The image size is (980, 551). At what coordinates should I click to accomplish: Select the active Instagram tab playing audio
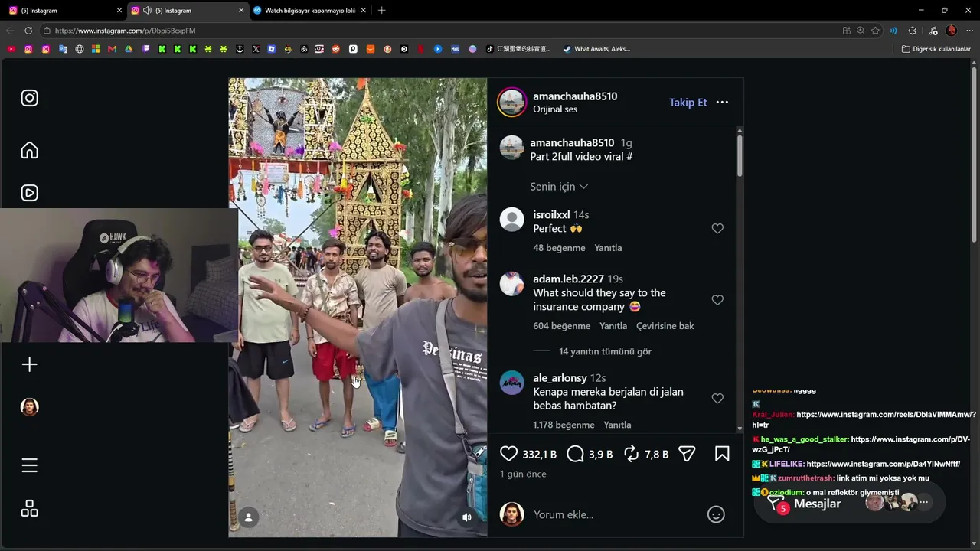click(x=188, y=11)
